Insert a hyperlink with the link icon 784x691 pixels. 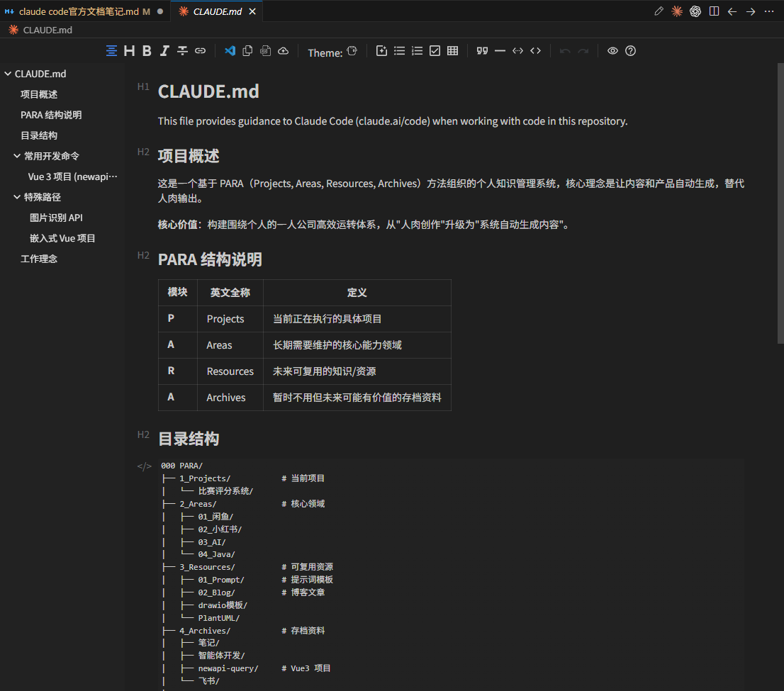[201, 51]
